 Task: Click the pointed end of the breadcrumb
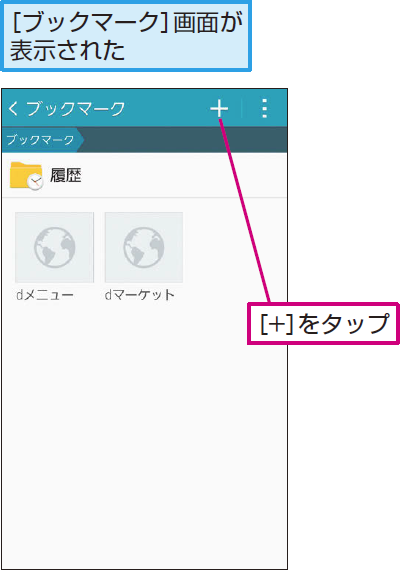coord(80,140)
